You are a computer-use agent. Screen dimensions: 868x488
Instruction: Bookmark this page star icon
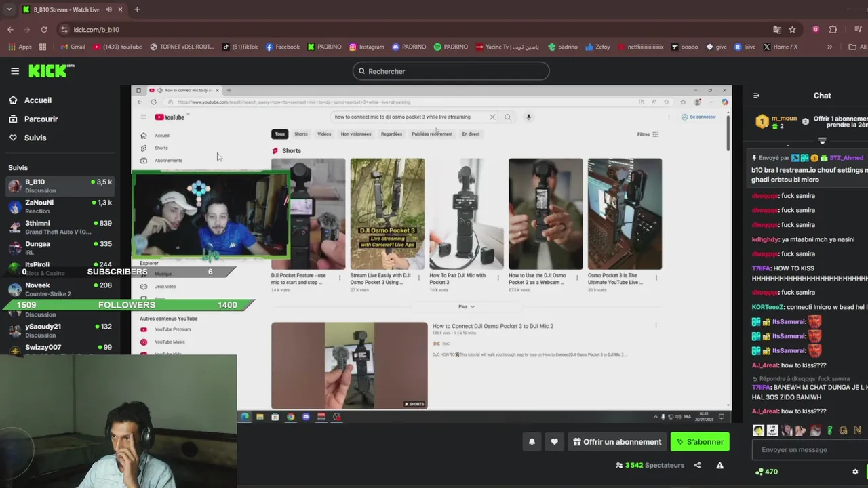click(792, 30)
